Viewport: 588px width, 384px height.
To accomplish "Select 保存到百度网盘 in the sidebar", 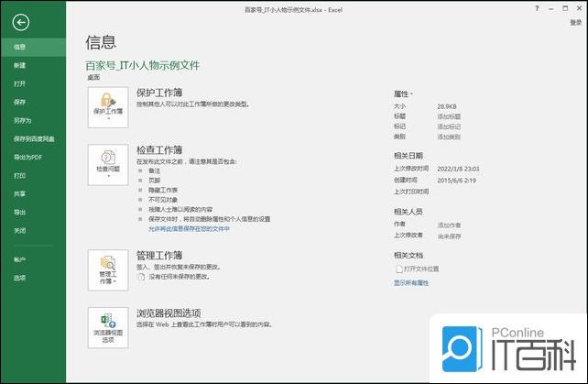I will 33,139.
